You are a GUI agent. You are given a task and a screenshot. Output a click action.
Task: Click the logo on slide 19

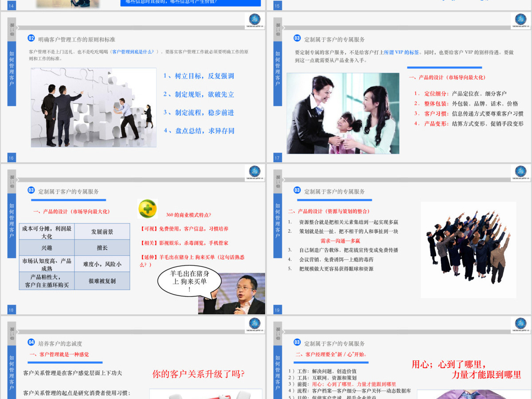[520, 173]
